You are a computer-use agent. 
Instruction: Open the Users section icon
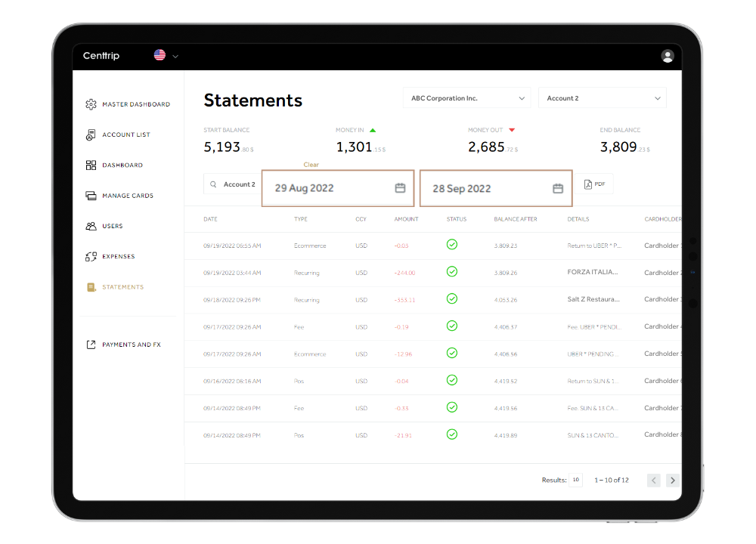point(91,226)
